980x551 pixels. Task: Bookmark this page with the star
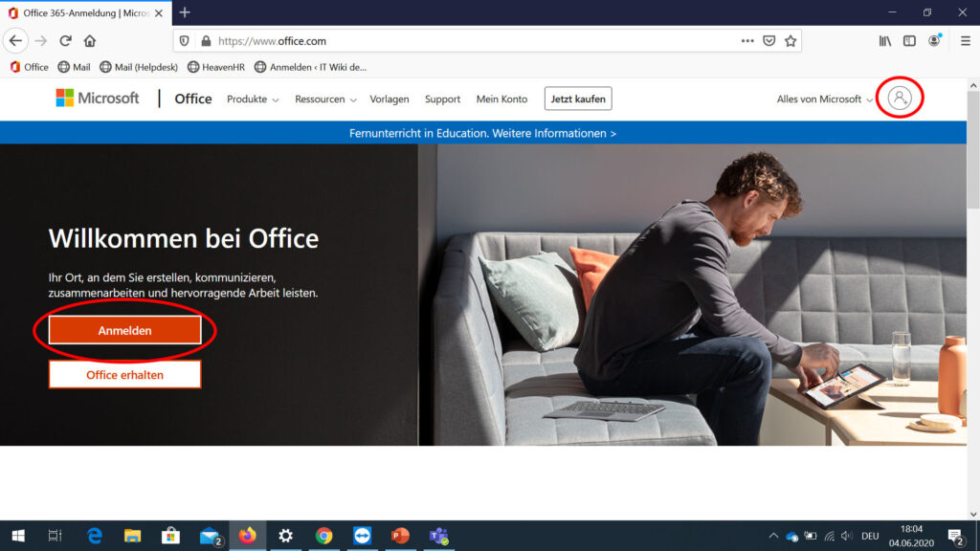pyautogui.click(x=791, y=41)
